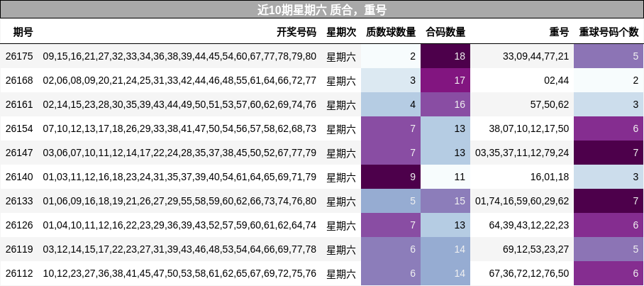Viewport: 644px width, 286px height.
Task: Click prime count cell 5 in row 26133
Action: 391,201
